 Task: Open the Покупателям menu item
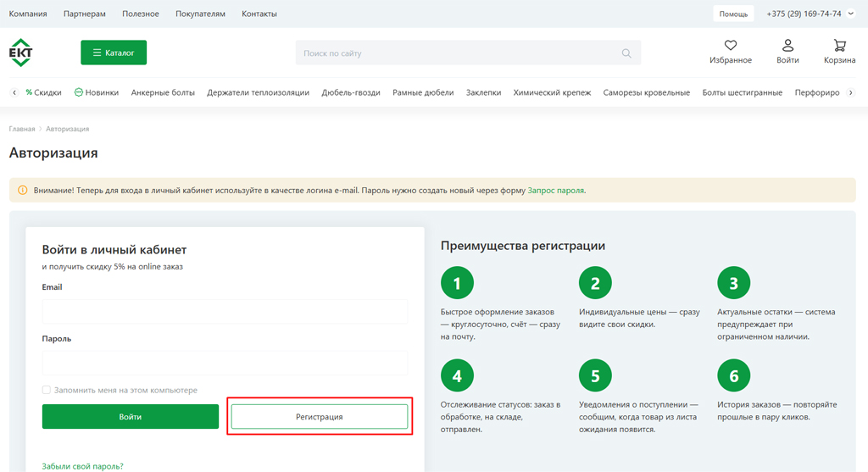coord(200,14)
